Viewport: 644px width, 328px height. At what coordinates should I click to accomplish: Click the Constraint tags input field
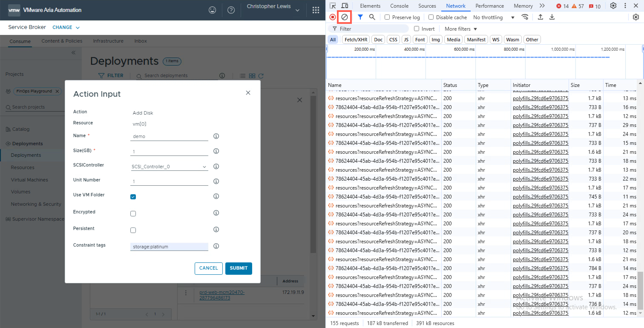pyautogui.click(x=169, y=246)
